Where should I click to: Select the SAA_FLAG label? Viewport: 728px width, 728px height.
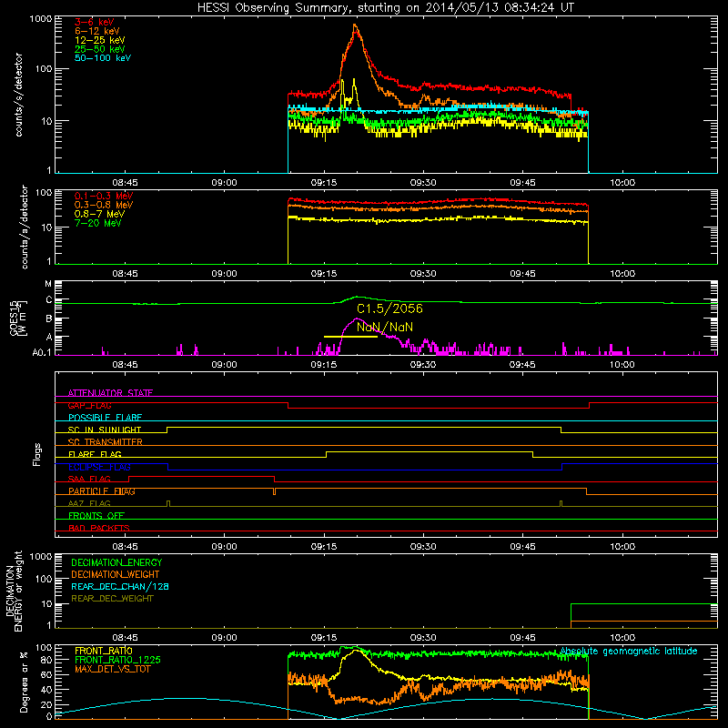pyautogui.click(x=89, y=479)
